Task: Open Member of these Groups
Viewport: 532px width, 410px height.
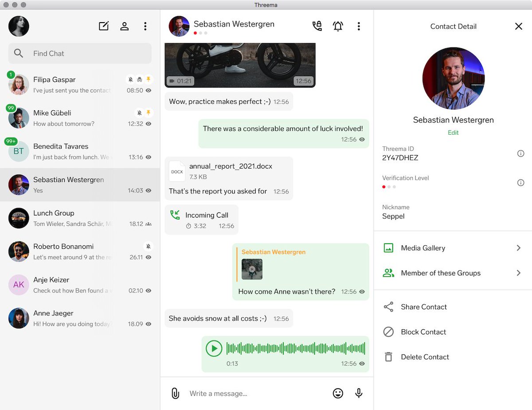Action: pyautogui.click(x=453, y=273)
